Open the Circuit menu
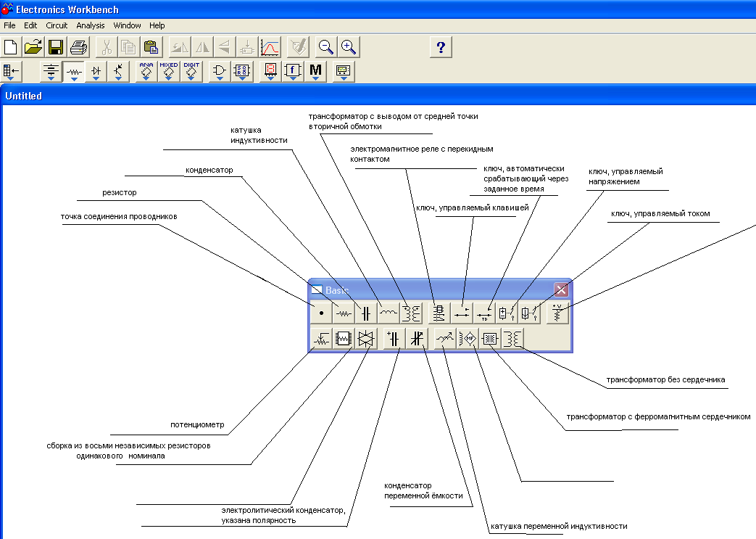The height and width of the screenshot is (539, 756). coord(57,25)
